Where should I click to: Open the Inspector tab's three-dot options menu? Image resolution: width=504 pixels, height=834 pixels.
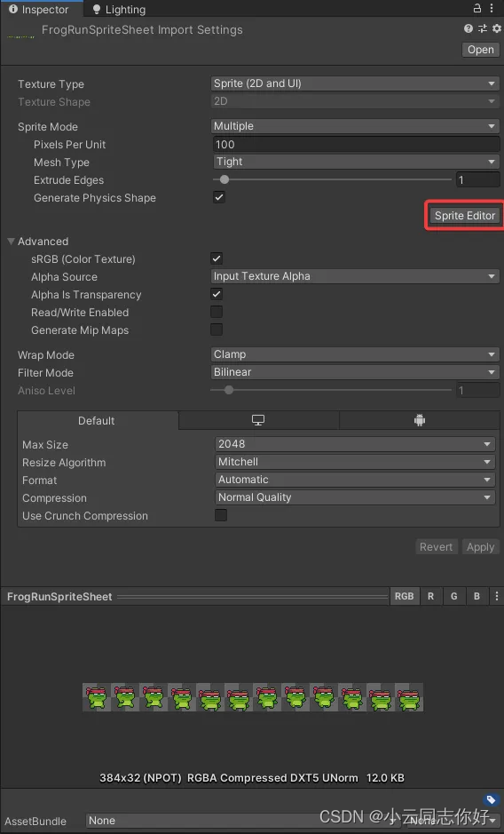(x=492, y=9)
